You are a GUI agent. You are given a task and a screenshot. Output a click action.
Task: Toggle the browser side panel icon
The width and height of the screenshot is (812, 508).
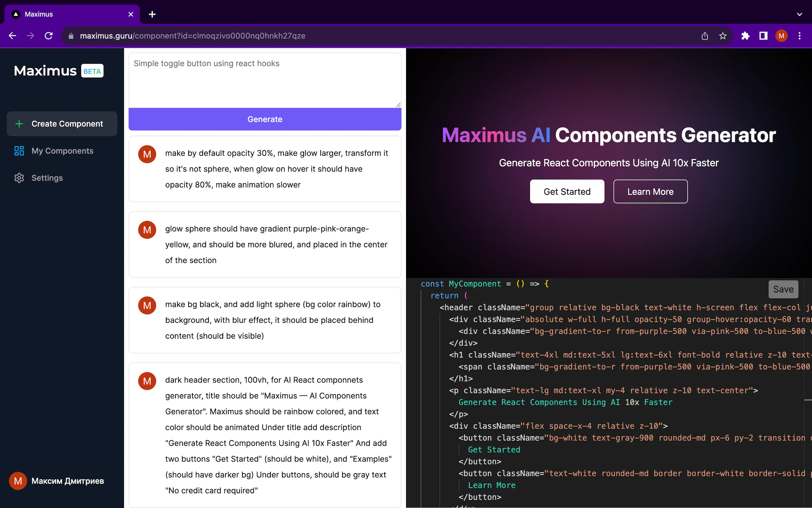point(763,36)
